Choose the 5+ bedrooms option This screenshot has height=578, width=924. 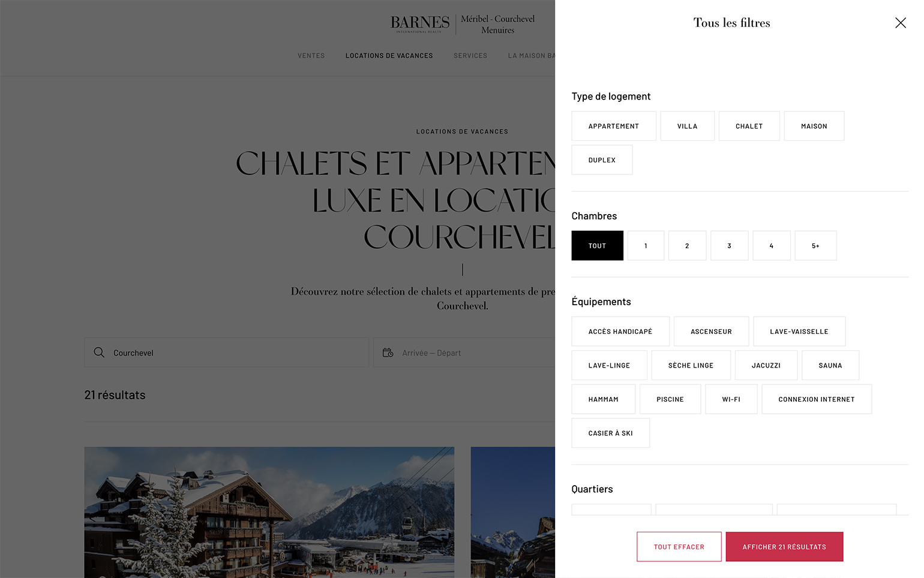click(815, 246)
